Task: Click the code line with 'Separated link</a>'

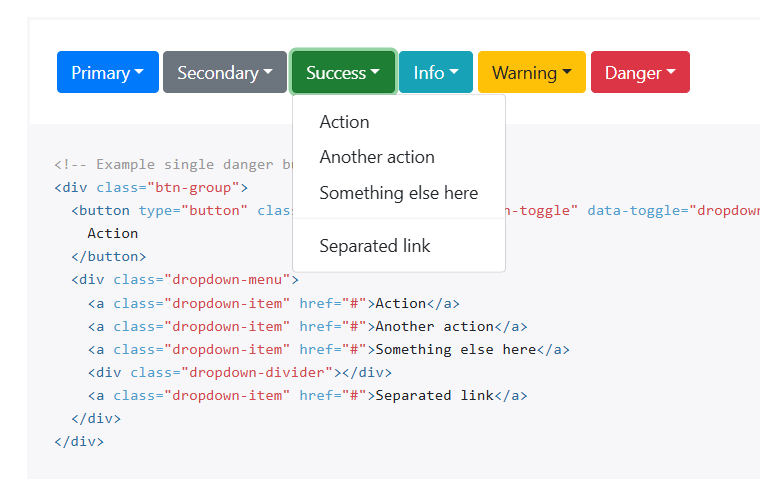Action: tap(308, 396)
